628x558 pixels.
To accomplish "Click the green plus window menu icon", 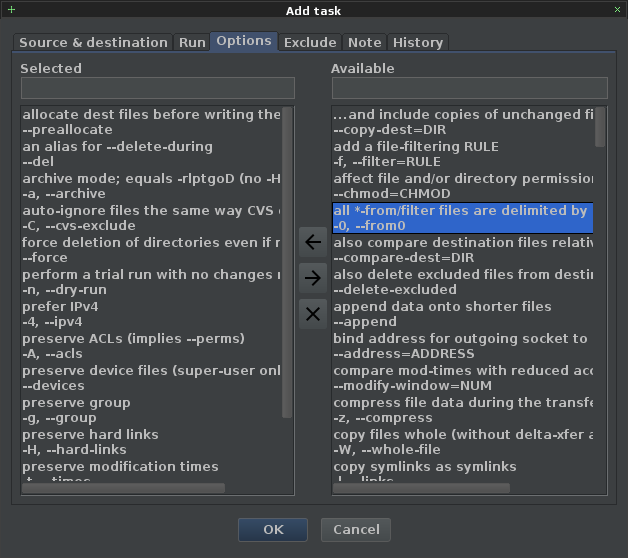I will (11, 10).
